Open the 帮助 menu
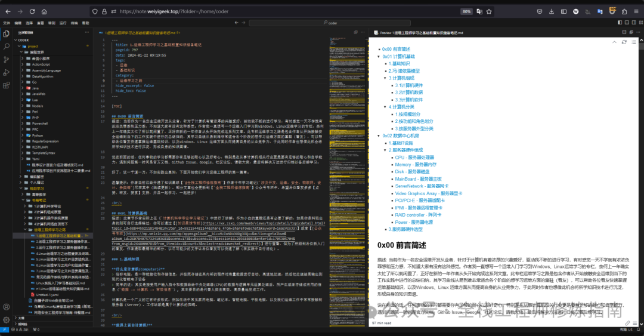Viewport: 644px width, 336px height. coord(85,23)
